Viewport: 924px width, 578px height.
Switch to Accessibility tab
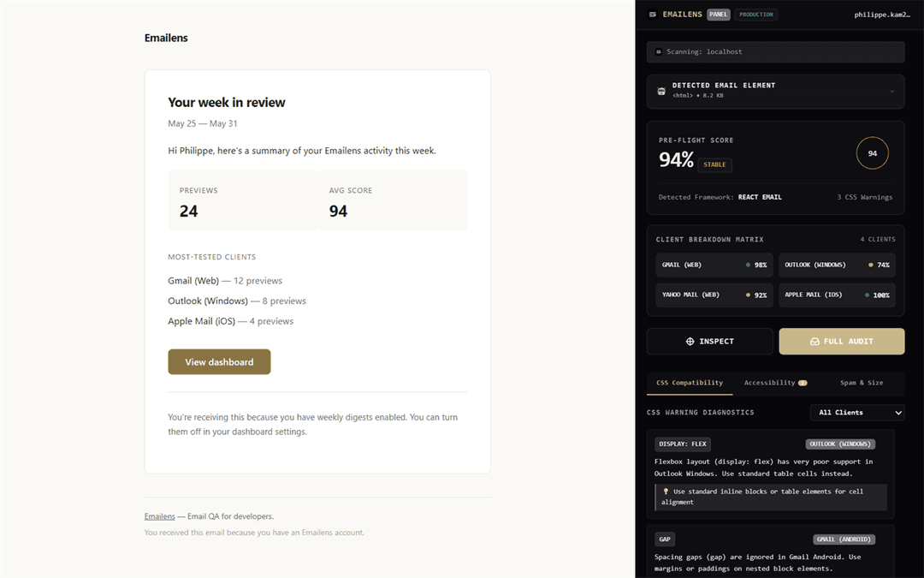(x=775, y=383)
